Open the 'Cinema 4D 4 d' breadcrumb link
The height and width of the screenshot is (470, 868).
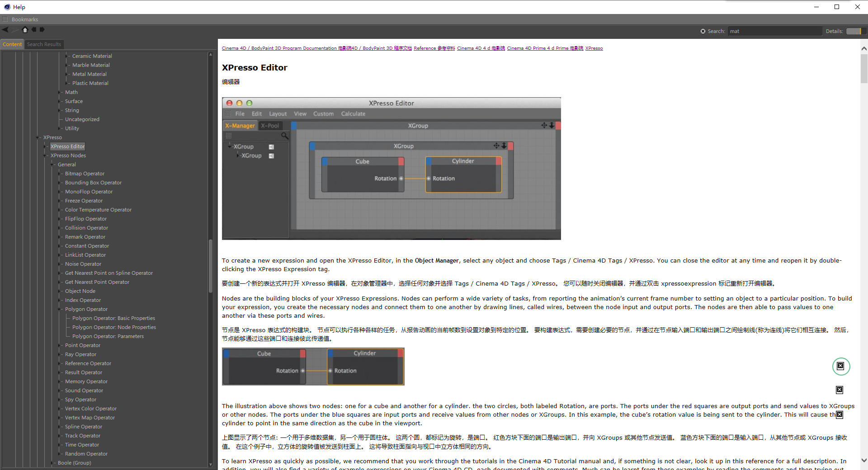[481, 48]
